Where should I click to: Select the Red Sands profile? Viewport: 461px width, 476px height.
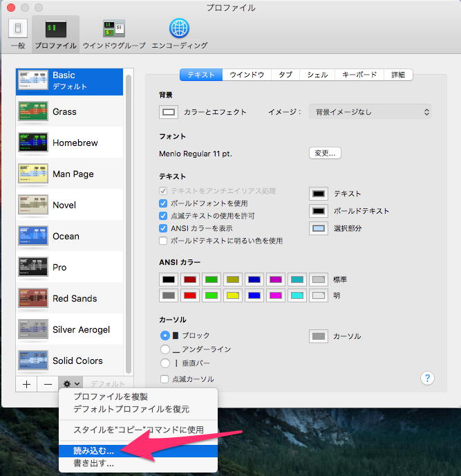click(x=69, y=298)
